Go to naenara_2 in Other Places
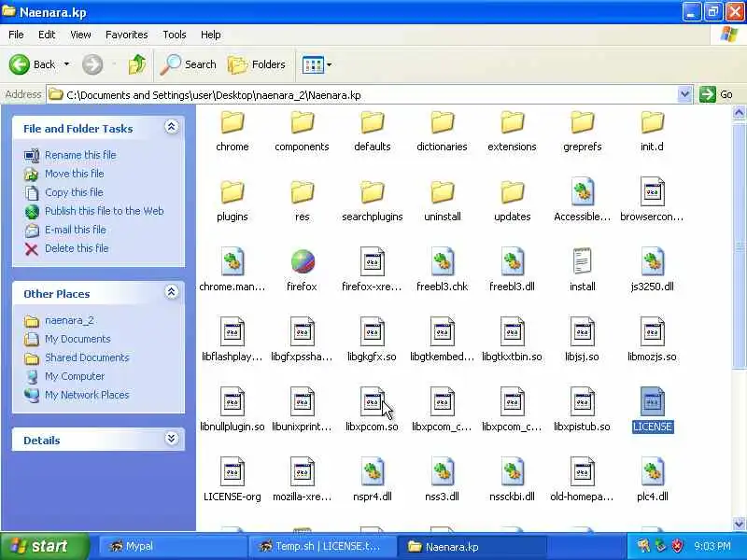This screenshot has height=560, width=747. pyautogui.click(x=69, y=320)
